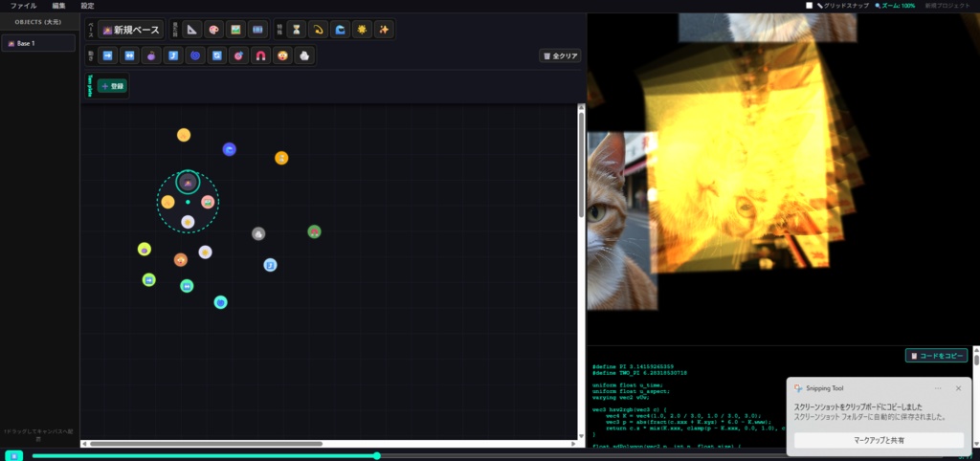
Task: Add the hourglass special effect
Action: click(x=297, y=30)
